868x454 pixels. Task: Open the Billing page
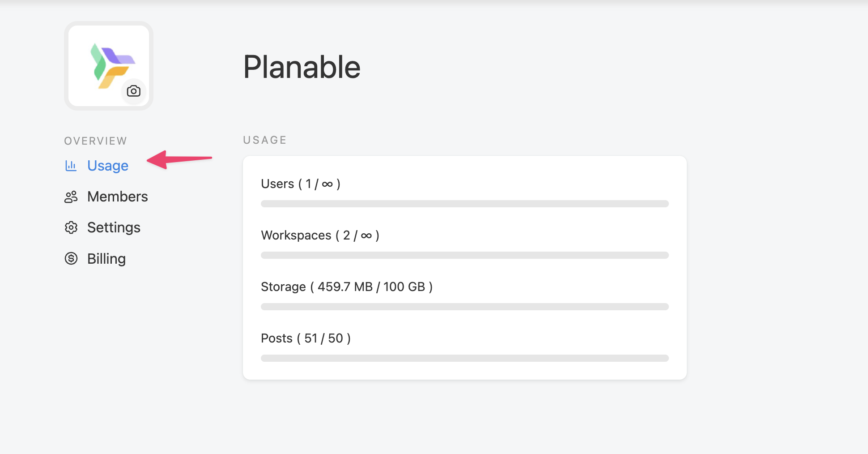point(106,259)
